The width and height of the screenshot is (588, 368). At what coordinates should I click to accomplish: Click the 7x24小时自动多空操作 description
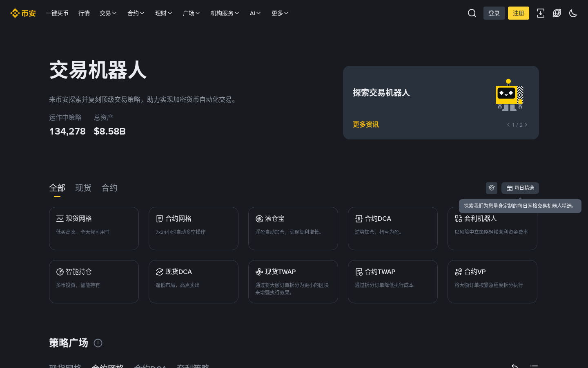(180, 232)
